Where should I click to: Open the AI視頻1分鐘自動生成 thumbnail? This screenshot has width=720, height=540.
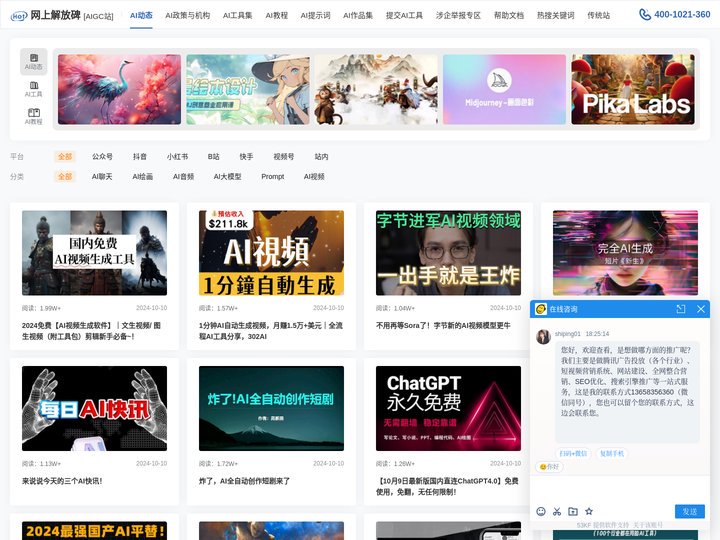271,253
